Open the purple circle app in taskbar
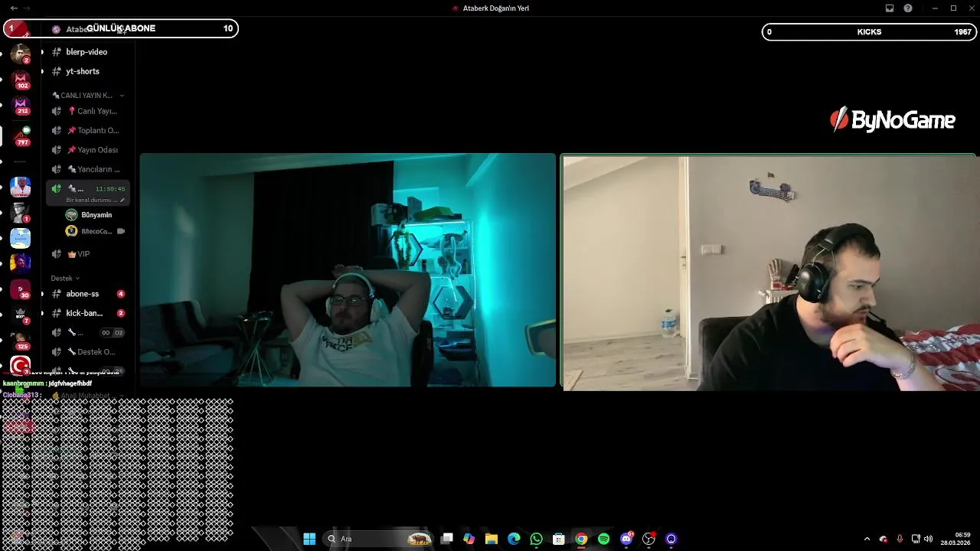 point(671,539)
